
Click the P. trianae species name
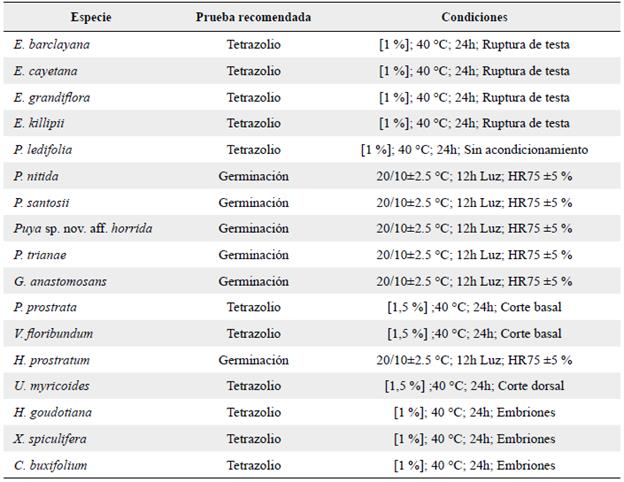tap(40, 254)
